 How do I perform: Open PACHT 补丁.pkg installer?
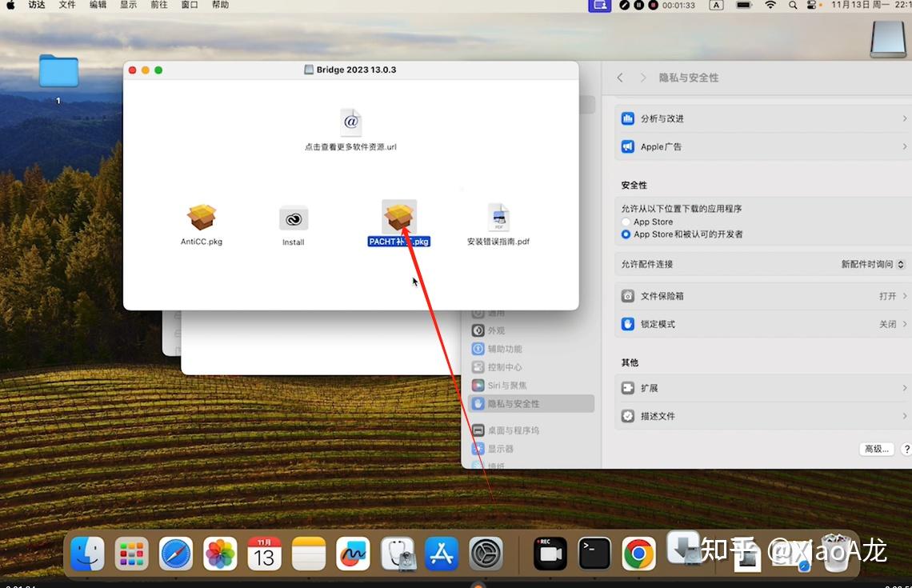point(398,217)
